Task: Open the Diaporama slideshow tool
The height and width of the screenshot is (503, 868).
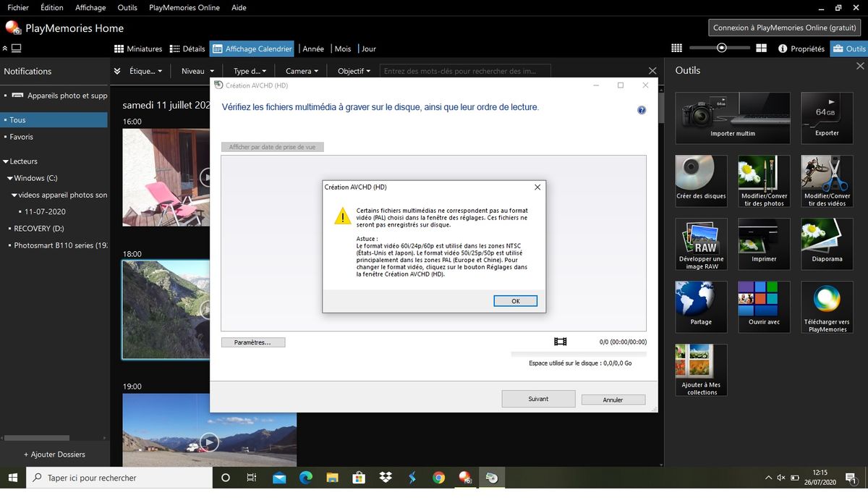Action: click(827, 244)
